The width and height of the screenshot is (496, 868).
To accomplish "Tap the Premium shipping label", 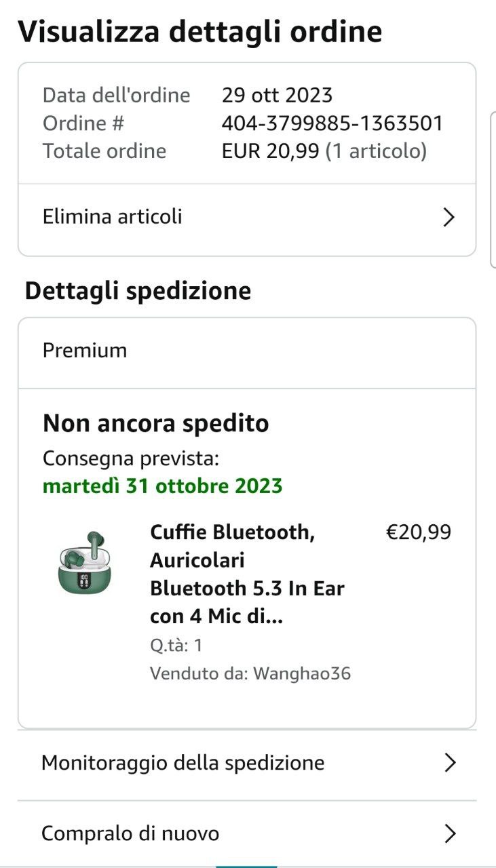I will click(x=85, y=351).
